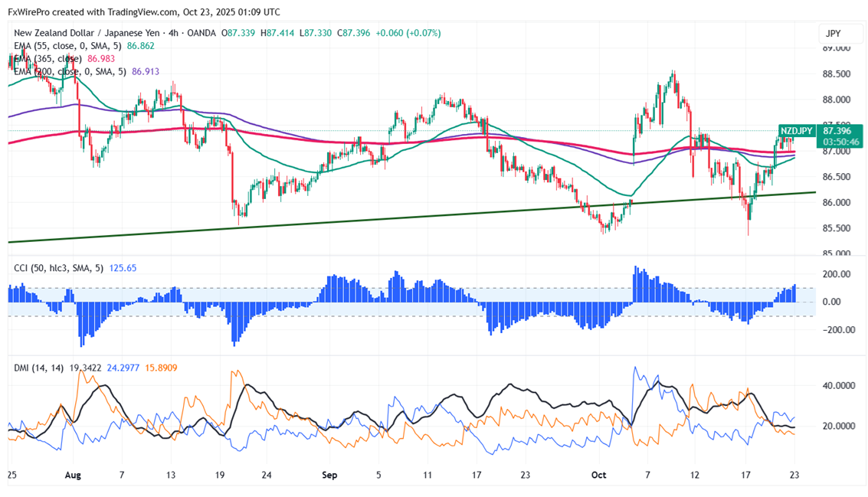The height and width of the screenshot is (497, 868).
Task: Click the 24 date mark on time axis
Action: [267, 475]
